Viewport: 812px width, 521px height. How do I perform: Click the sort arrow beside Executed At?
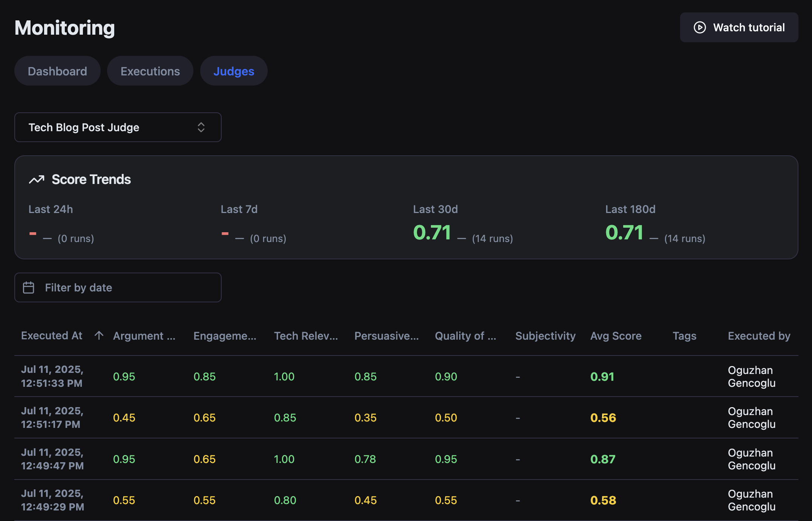point(99,336)
